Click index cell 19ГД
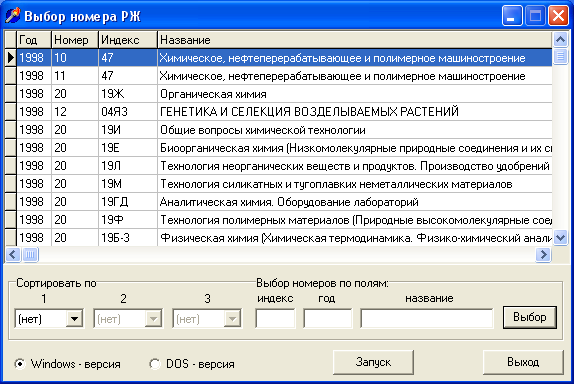This screenshot has height=384, width=574. pyautogui.click(x=128, y=202)
